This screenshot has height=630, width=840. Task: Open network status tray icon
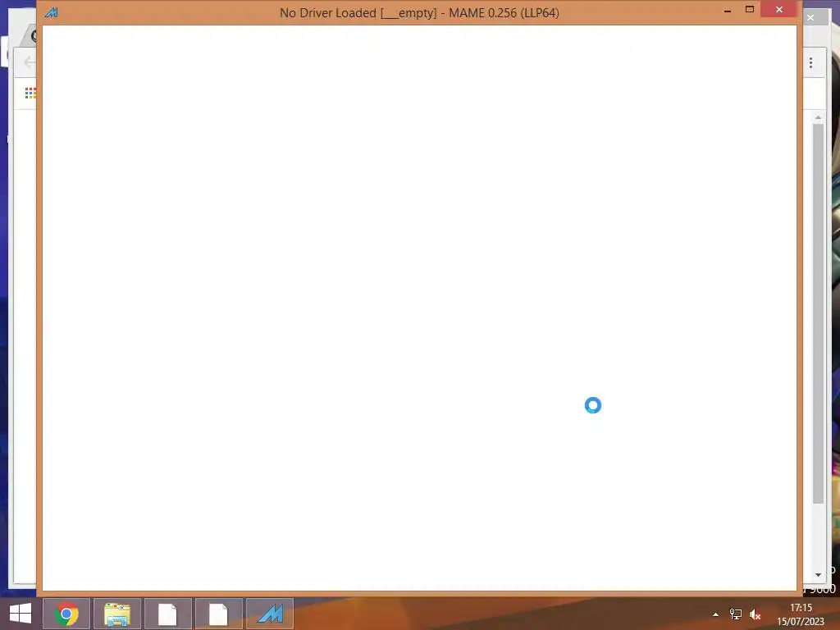(x=736, y=614)
